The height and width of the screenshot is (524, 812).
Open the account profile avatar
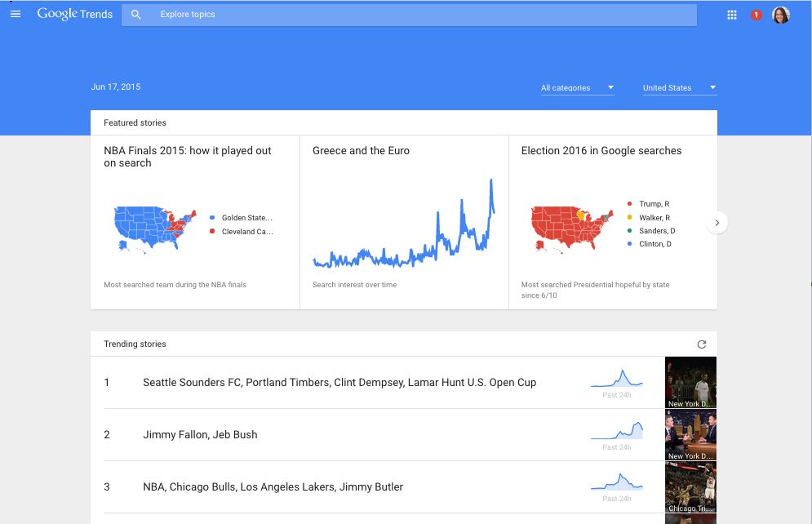(781, 15)
